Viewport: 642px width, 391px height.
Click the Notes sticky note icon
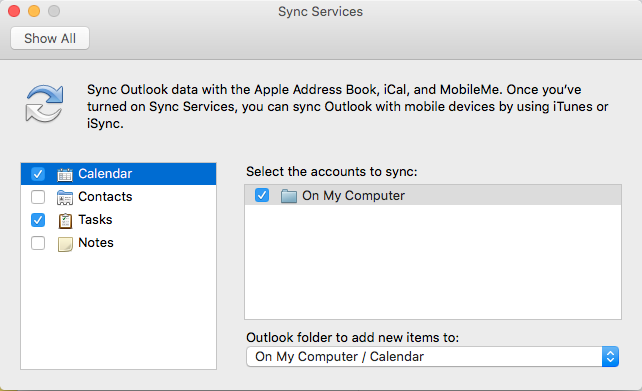(65, 244)
